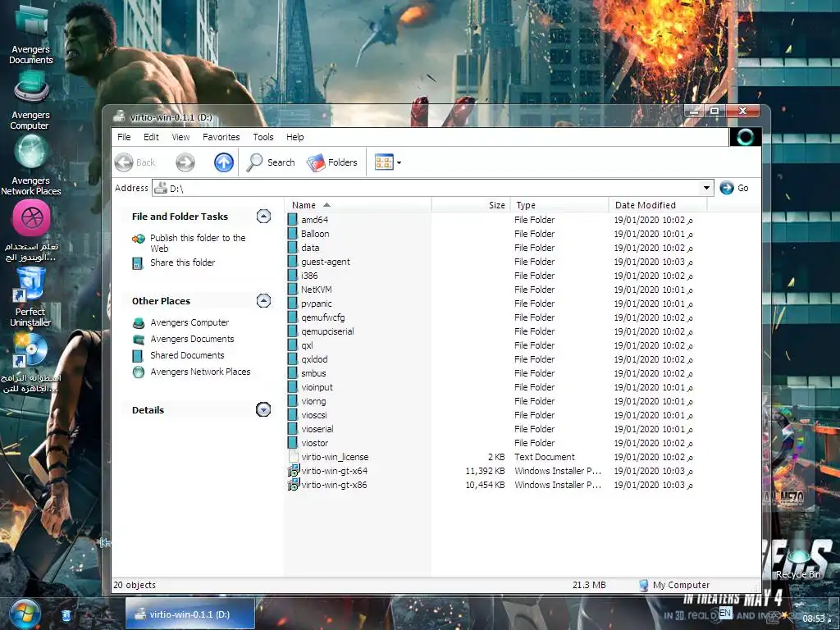
Task: Open the address bar dropdown arrow
Action: [x=706, y=188]
